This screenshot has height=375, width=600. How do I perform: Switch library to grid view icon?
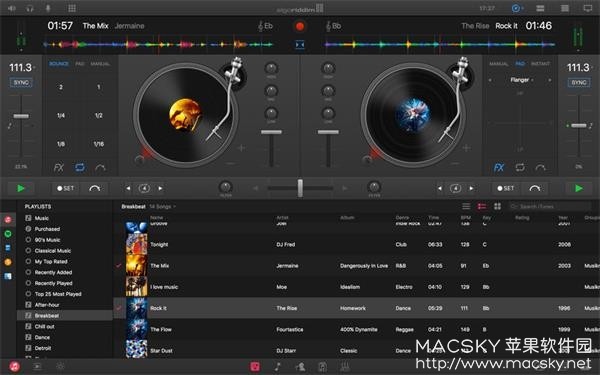497,207
